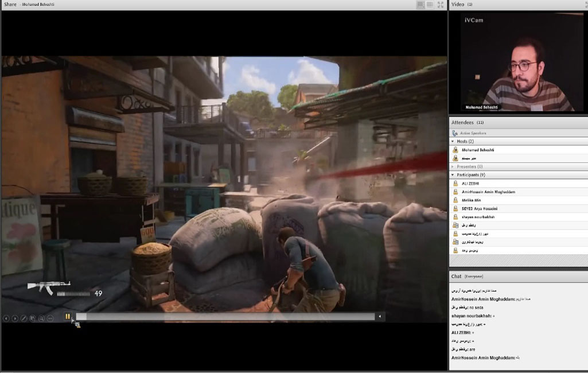Click the chat message 'are'
Image resolution: width=588 pixels, height=373 pixels.
(x=463, y=349)
